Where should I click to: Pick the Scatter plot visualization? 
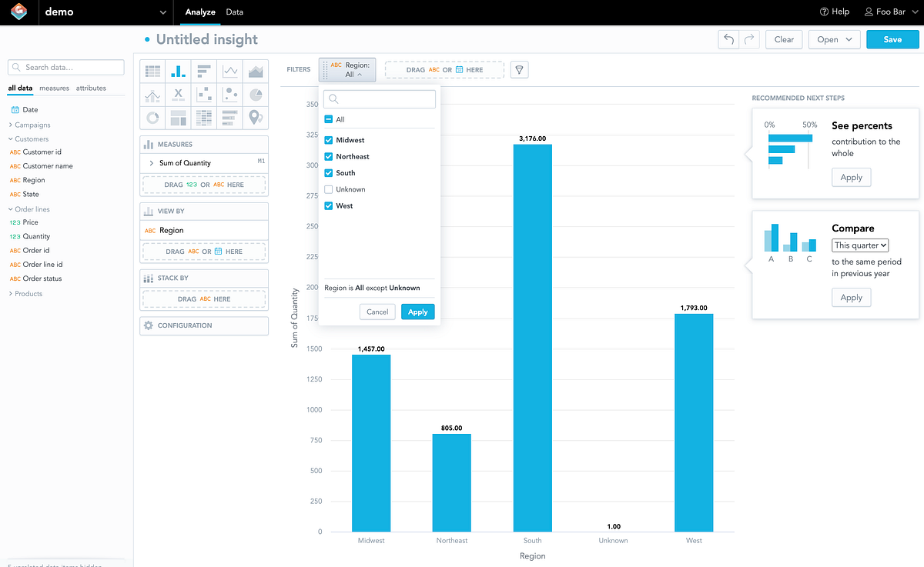pyautogui.click(x=204, y=94)
